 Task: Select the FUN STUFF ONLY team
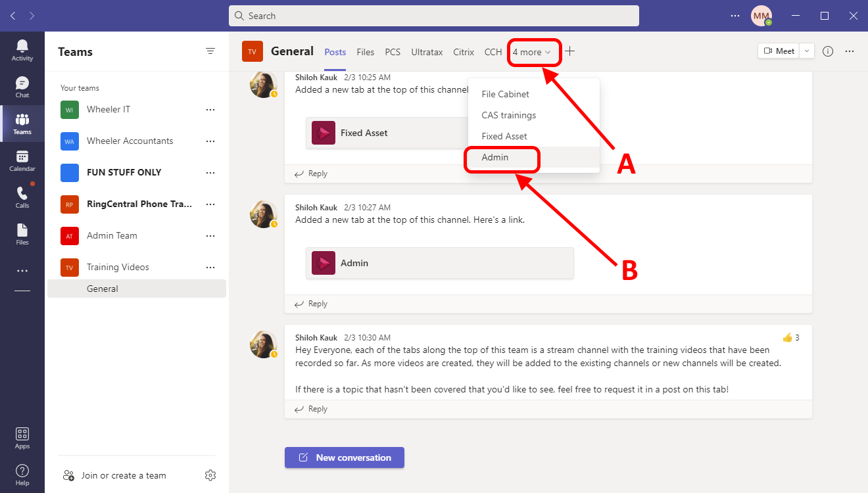[137, 173]
